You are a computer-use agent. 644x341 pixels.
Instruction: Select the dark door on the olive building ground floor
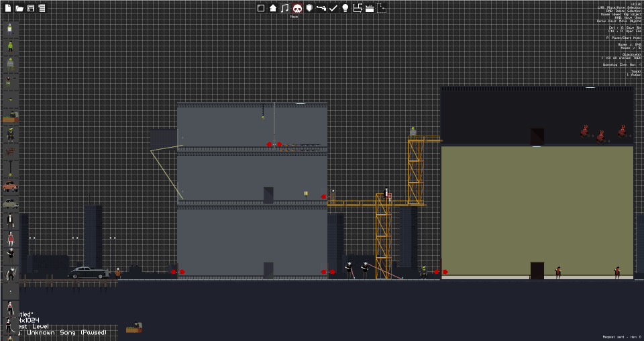[x=537, y=271]
